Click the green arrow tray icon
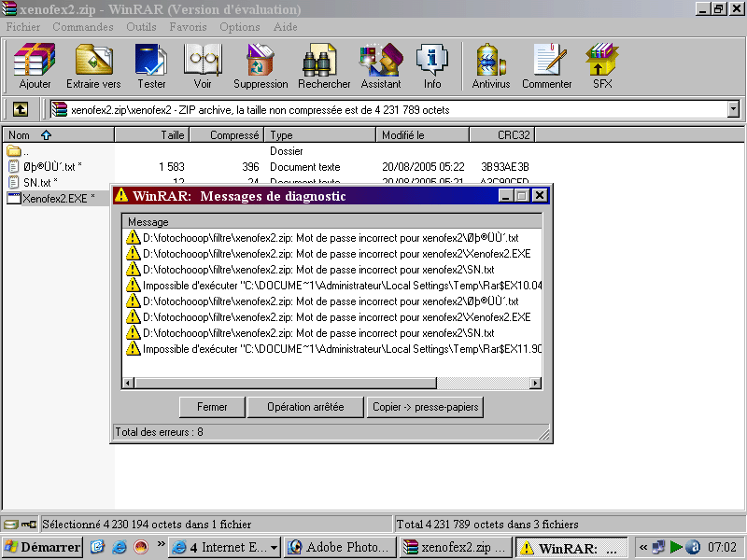This screenshot has height=560, width=747. [x=675, y=547]
